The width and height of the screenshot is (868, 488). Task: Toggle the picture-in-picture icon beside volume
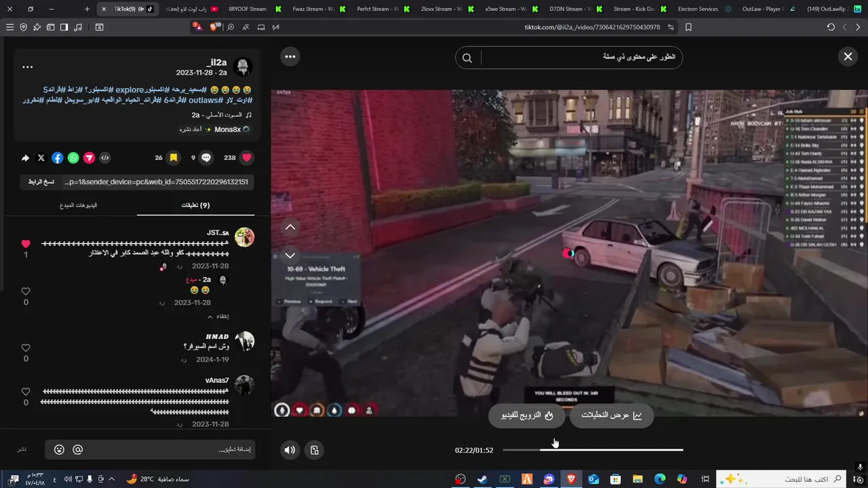315,450
